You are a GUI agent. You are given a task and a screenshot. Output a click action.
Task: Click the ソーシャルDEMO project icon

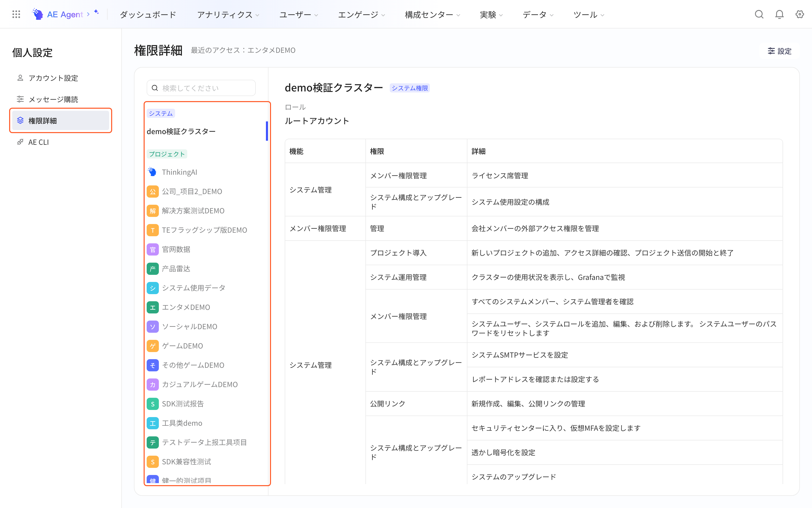click(x=152, y=327)
